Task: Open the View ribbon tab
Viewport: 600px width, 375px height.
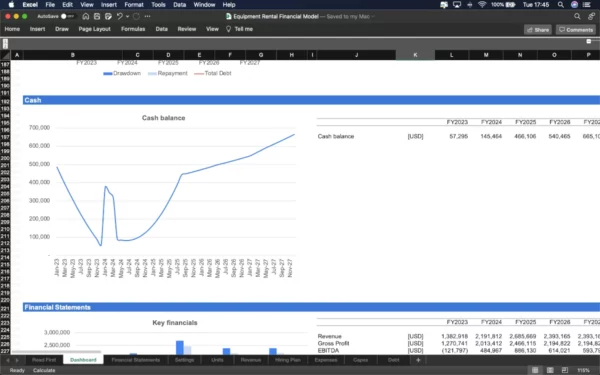Action: [212, 29]
